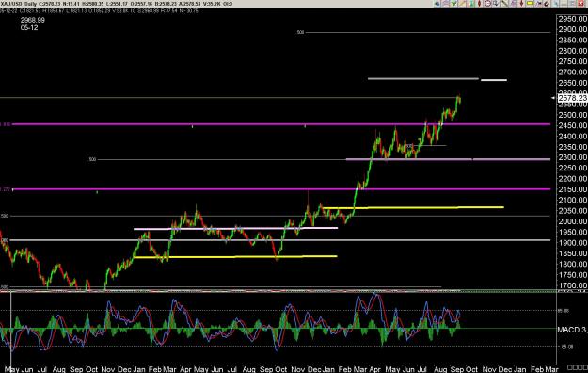
Task: Select short white segment near 2660
Action: coord(494,80)
